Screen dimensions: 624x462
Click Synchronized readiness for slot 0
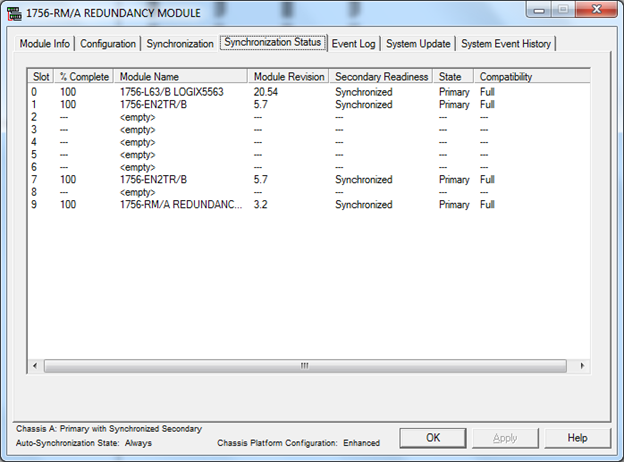(x=364, y=92)
